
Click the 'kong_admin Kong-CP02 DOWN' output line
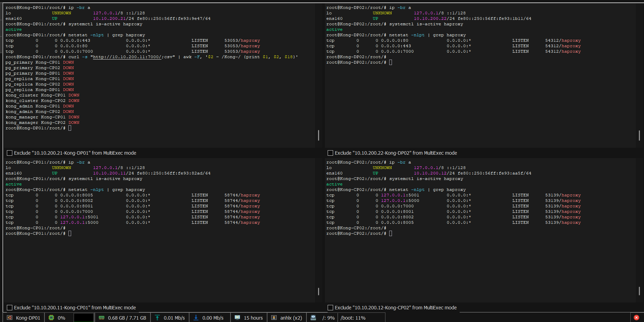[40, 112]
